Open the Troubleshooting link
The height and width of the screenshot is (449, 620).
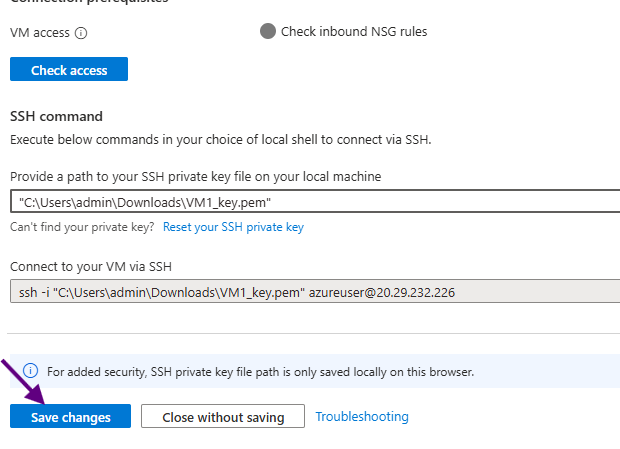(362, 416)
